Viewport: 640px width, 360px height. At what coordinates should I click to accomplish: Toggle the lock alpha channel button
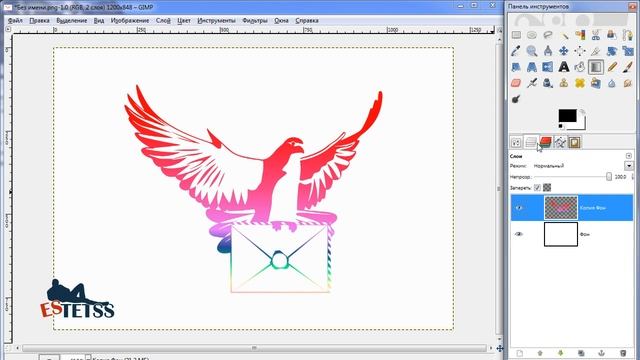[547, 188]
